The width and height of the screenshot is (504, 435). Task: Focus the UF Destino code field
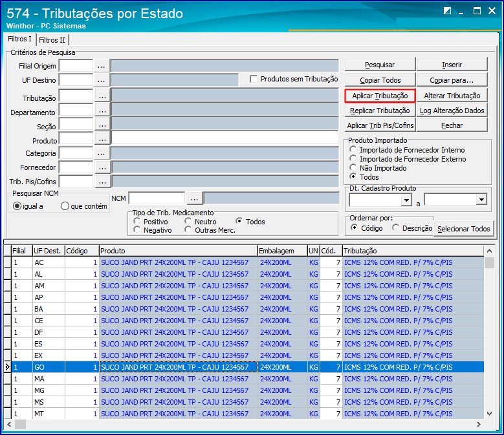click(76, 80)
